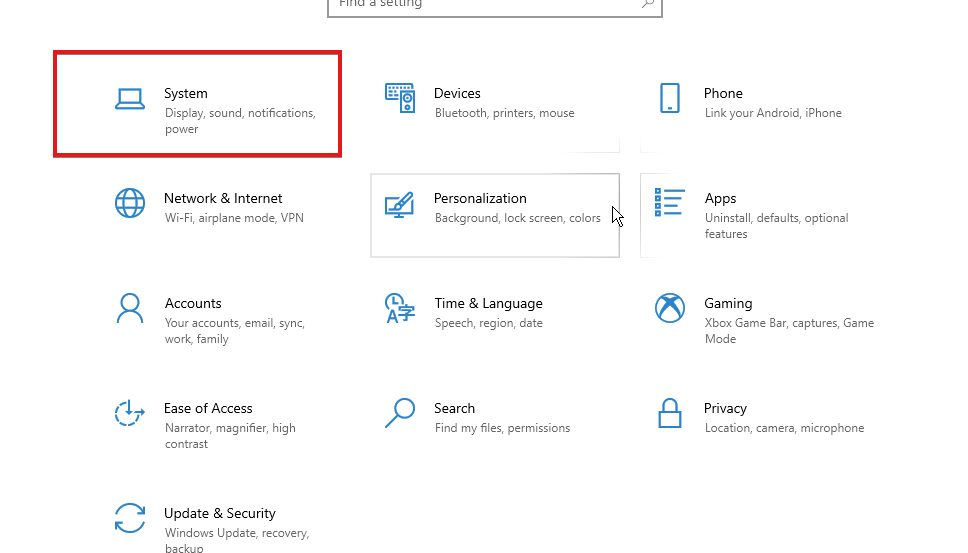This screenshot has width=968, height=553.
Task: Click the Update & Security arrows icon
Action: (x=130, y=518)
